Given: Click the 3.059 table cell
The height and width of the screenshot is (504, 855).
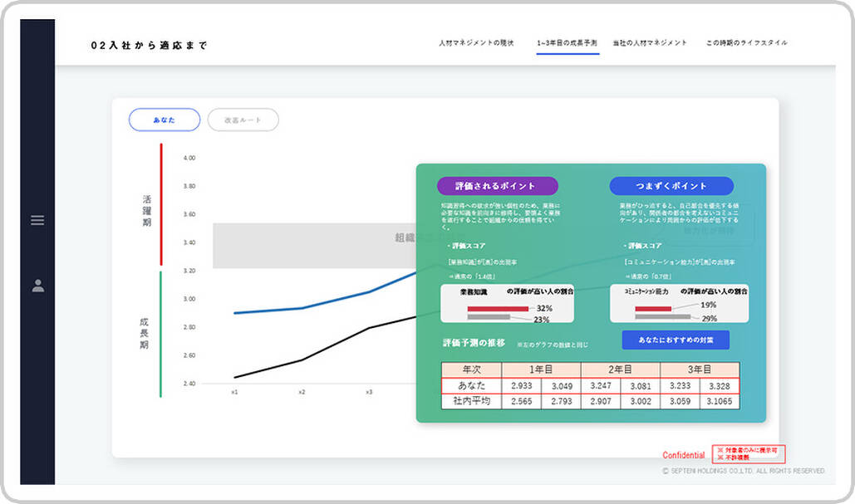Looking at the screenshot, I should (x=680, y=401).
